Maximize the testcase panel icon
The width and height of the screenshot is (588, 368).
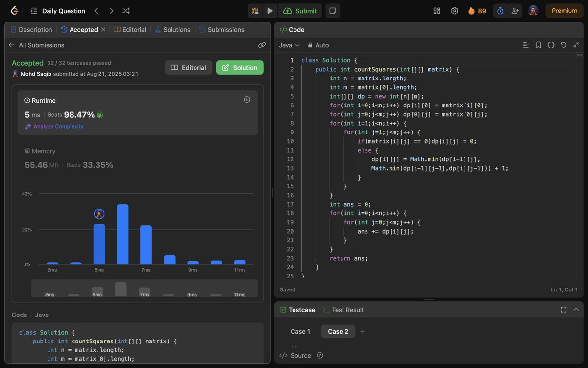(x=563, y=310)
